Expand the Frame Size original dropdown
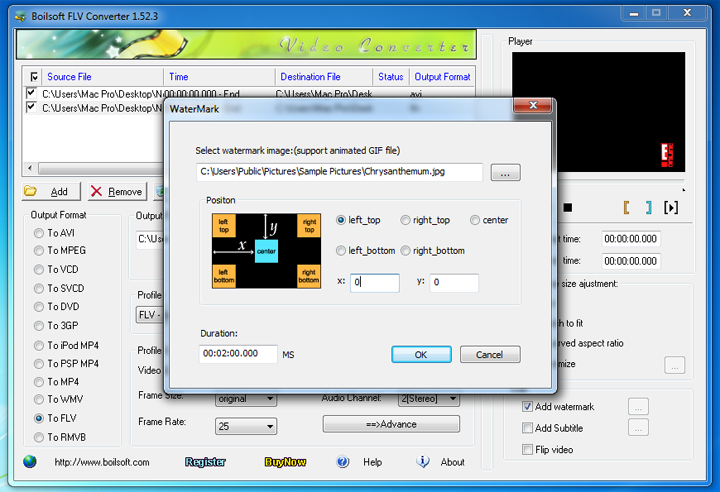Image resolution: width=720 pixels, height=492 pixels. (246, 399)
